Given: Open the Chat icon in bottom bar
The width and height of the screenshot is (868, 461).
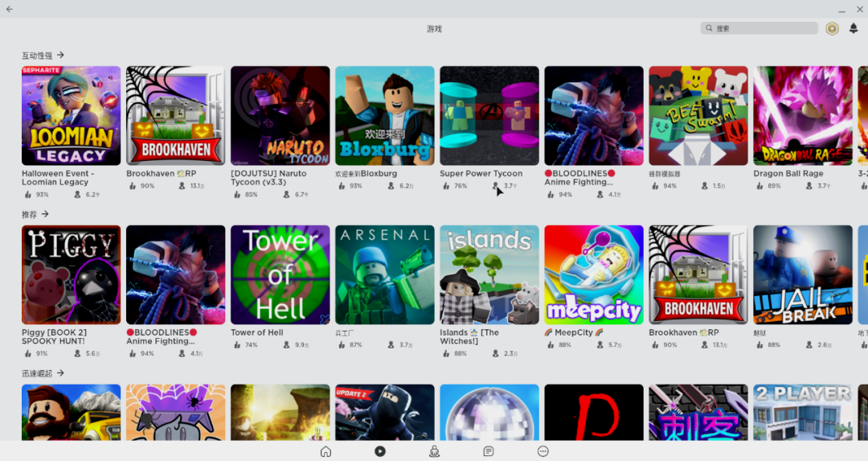Looking at the screenshot, I should [x=489, y=451].
